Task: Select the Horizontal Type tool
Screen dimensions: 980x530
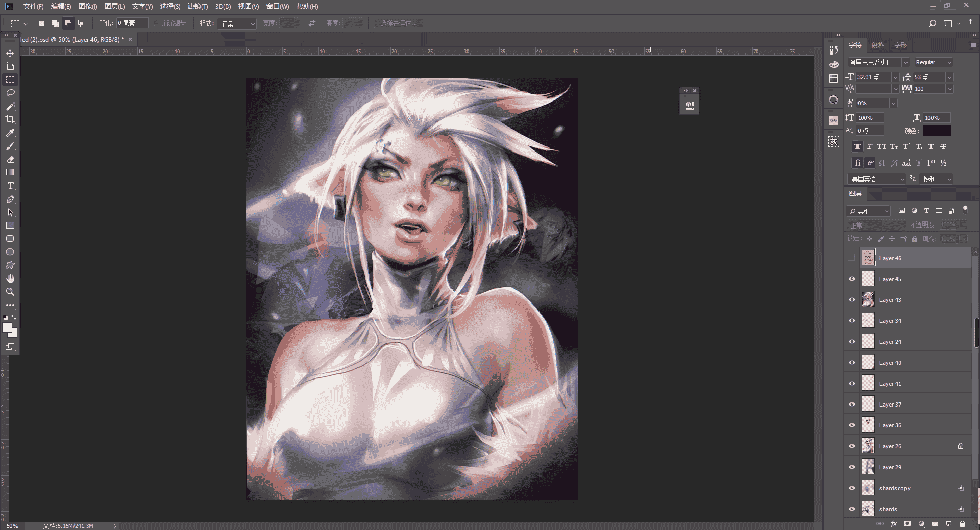Action: (x=10, y=186)
